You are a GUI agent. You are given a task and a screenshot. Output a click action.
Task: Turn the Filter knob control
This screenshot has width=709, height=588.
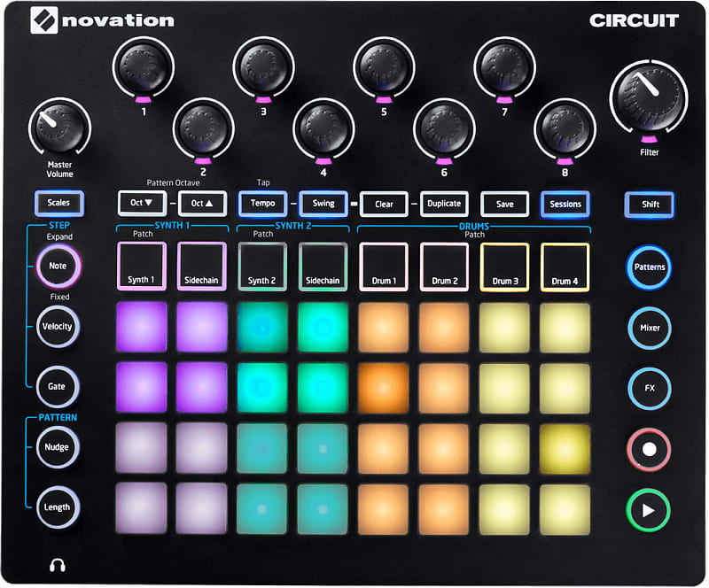pos(650,97)
